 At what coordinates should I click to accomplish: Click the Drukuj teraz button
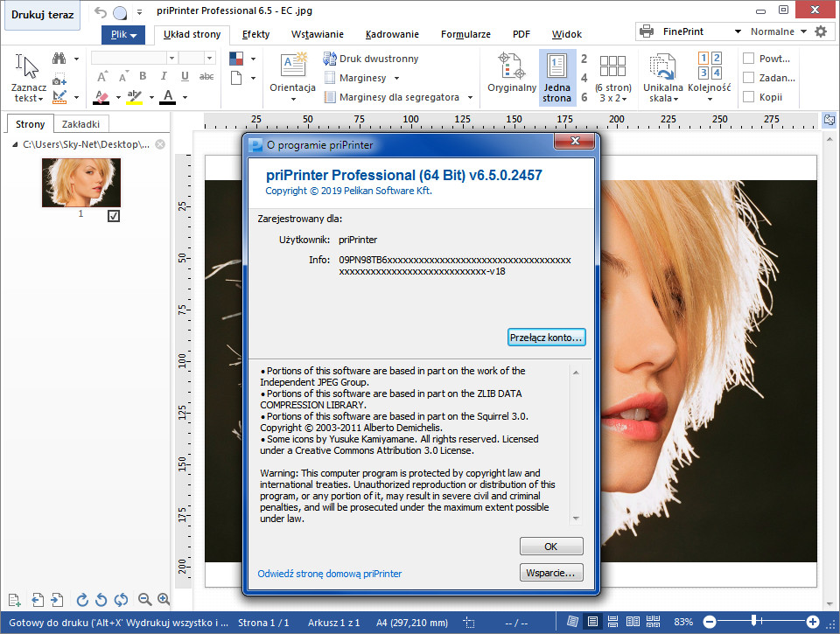coord(42,15)
